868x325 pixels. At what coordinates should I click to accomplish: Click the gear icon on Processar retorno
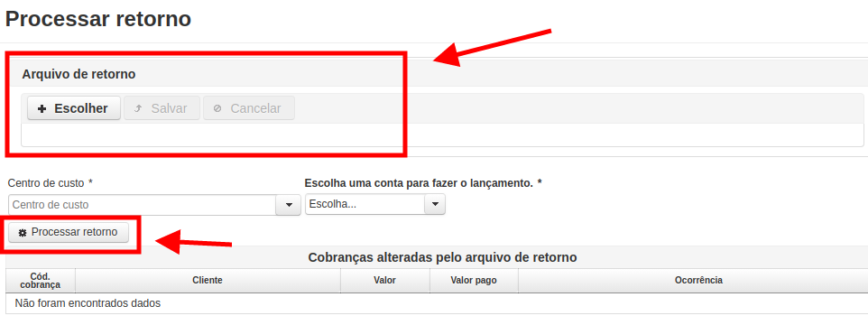click(x=23, y=233)
